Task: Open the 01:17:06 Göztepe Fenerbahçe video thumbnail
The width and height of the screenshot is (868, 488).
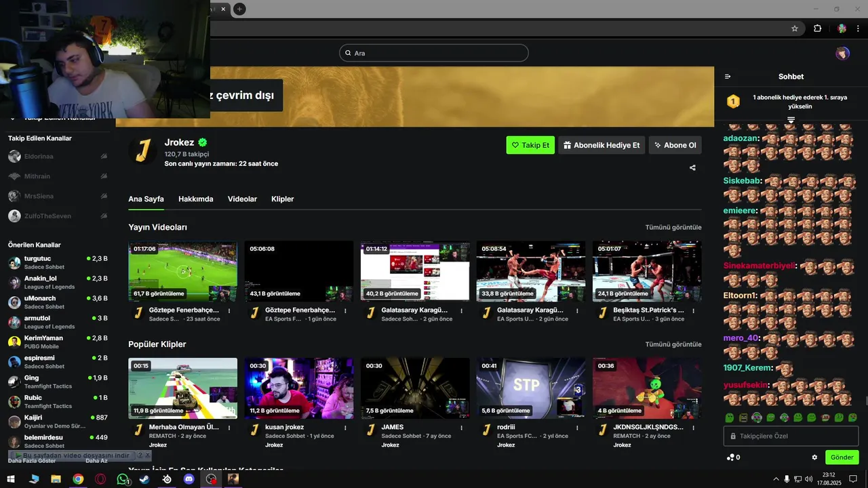Action: [x=183, y=271]
